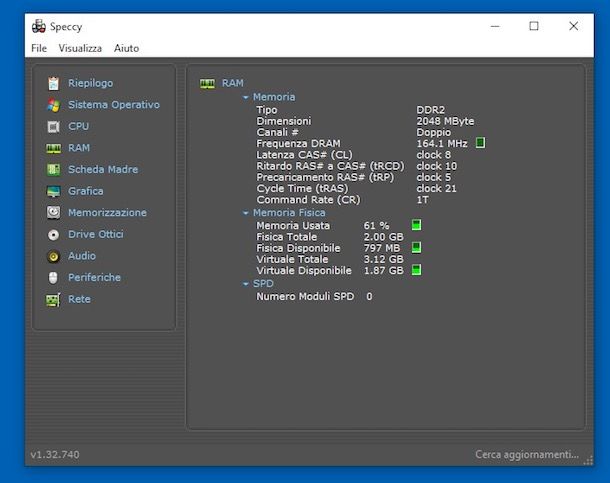Screen dimensions: 610x483
Task: Go to Sistema Operativo section
Action: [x=114, y=105]
